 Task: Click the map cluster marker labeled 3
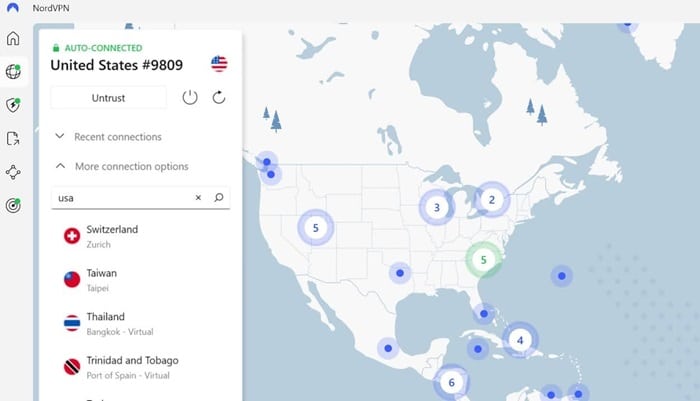click(437, 207)
